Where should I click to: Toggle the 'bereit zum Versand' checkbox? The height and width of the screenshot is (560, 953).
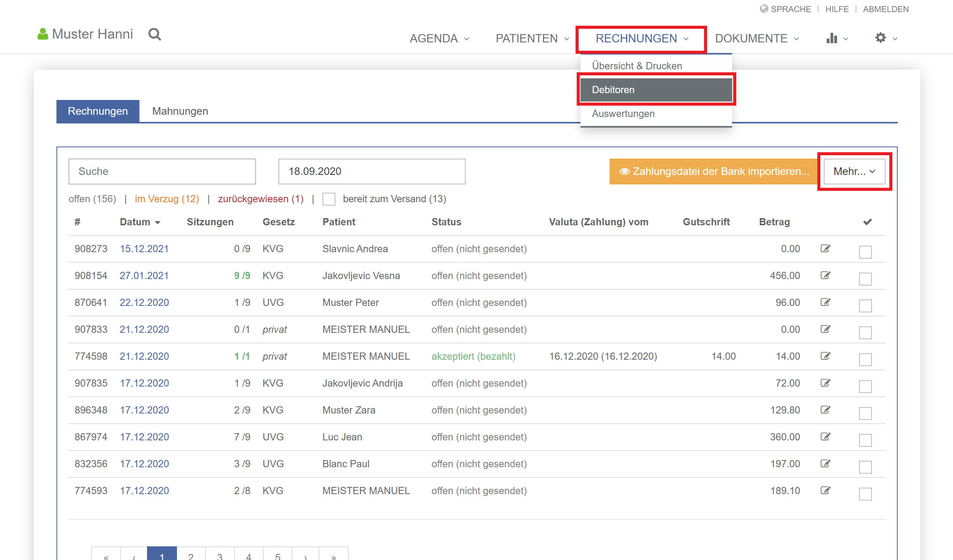(329, 199)
